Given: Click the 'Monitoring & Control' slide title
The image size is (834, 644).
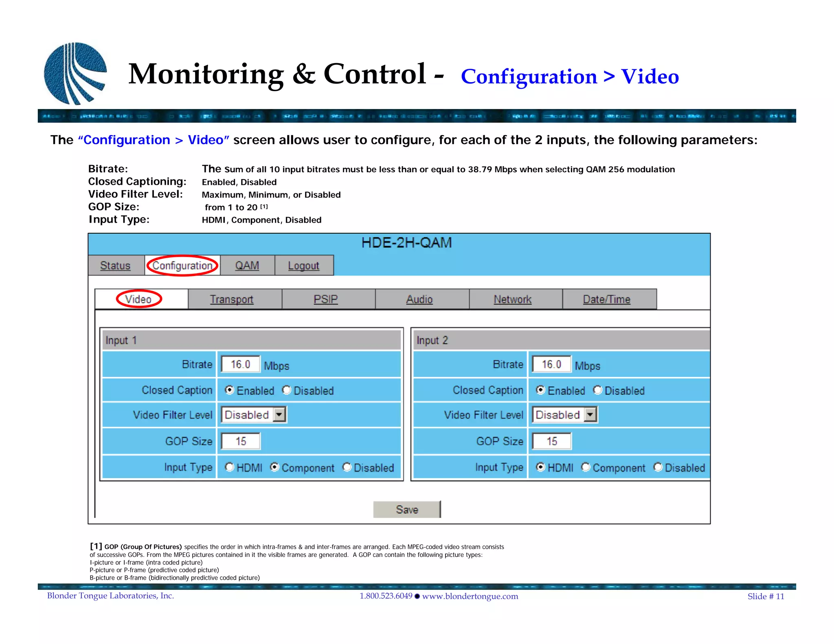Looking at the screenshot, I should [277, 74].
